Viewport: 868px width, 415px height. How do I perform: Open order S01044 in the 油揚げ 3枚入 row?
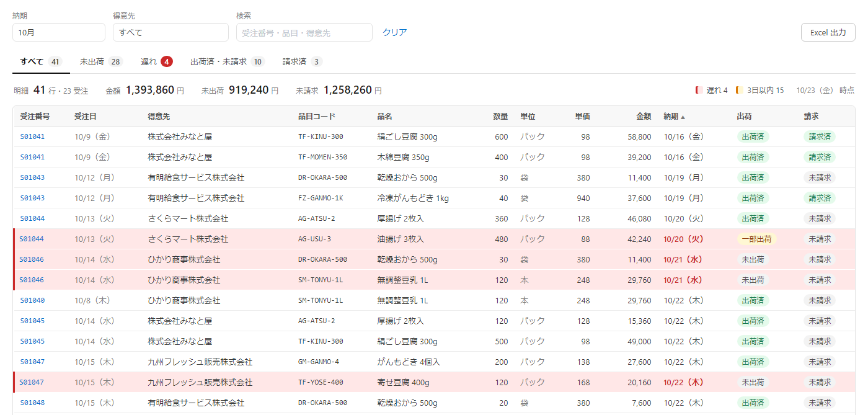click(x=32, y=239)
